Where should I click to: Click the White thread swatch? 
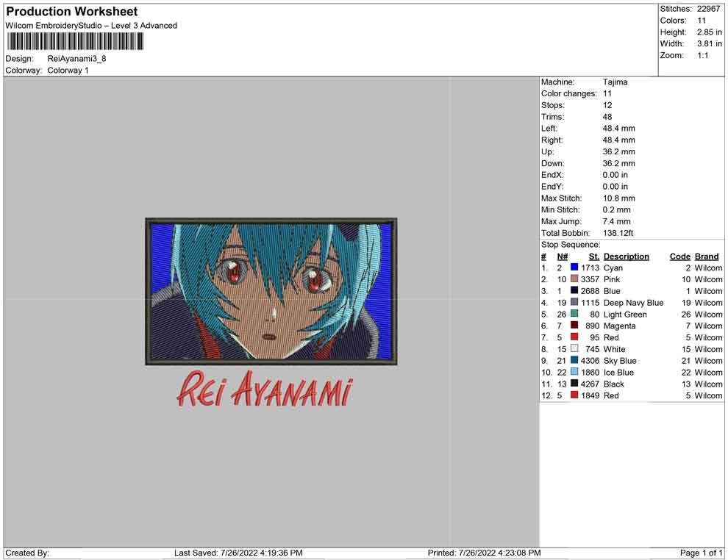574,349
